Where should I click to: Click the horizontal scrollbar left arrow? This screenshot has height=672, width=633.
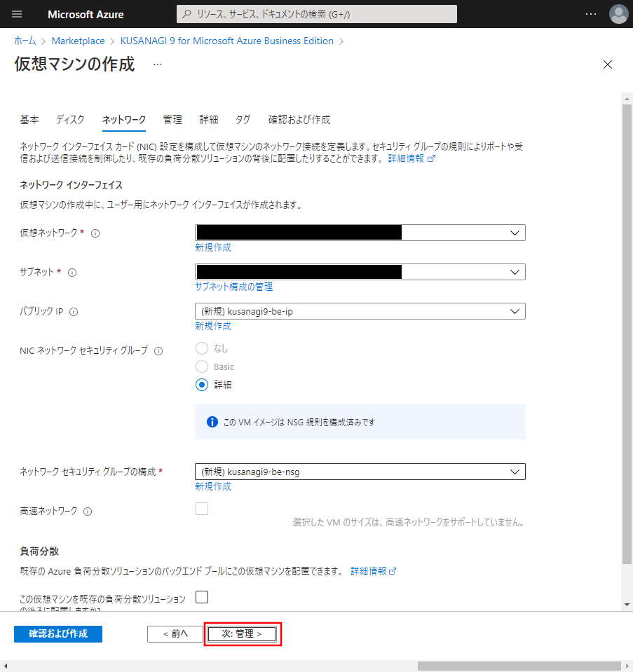(5, 666)
